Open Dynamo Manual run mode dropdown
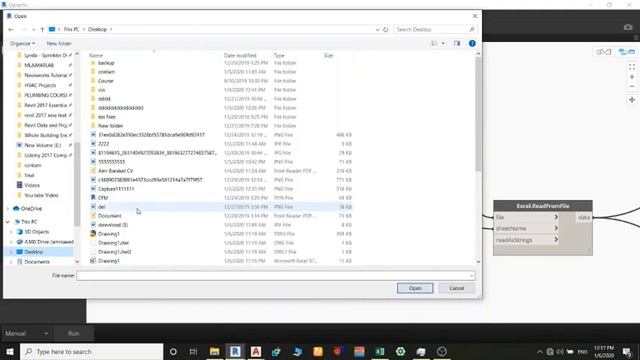640x360 pixels. tap(27, 333)
